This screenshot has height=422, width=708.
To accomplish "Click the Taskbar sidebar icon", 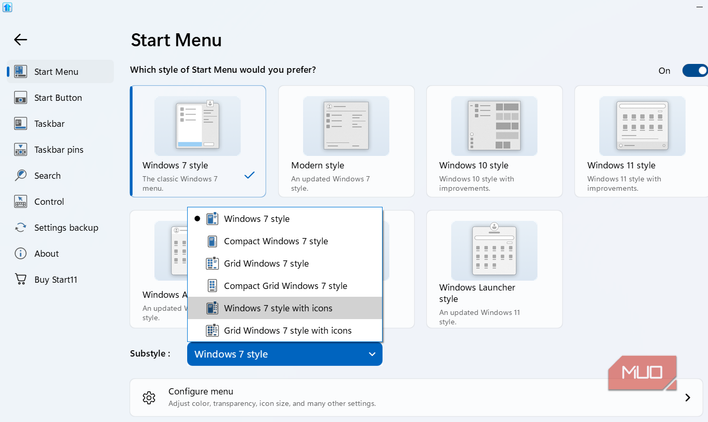I will (20, 124).
